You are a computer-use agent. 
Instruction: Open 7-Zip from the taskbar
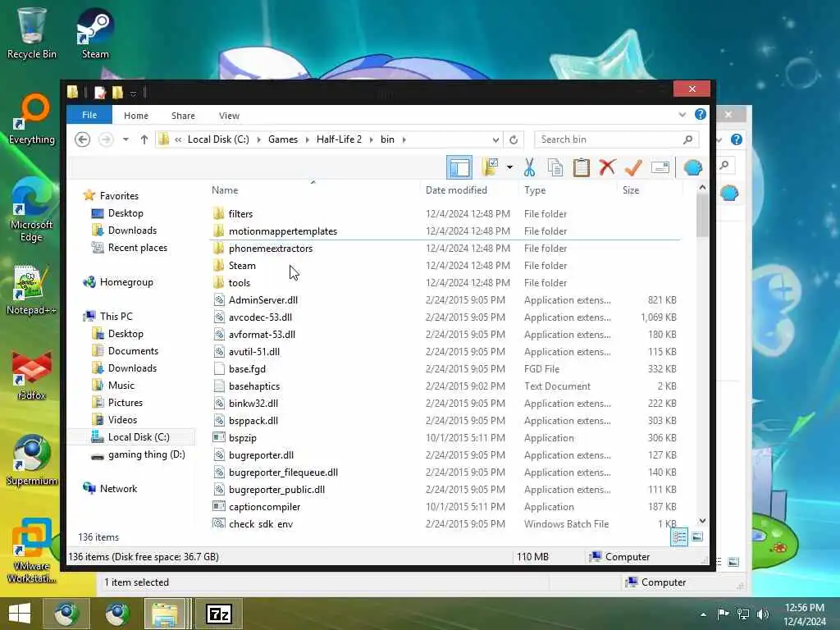pyautogui.click(x=218, y=614)
